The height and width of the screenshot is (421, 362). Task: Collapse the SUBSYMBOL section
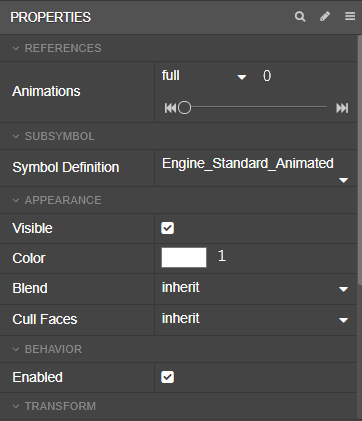(16, 136)
